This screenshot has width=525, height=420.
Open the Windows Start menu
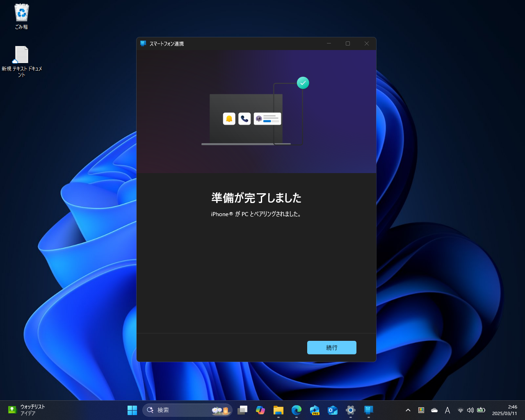click(x=132, y=410)
